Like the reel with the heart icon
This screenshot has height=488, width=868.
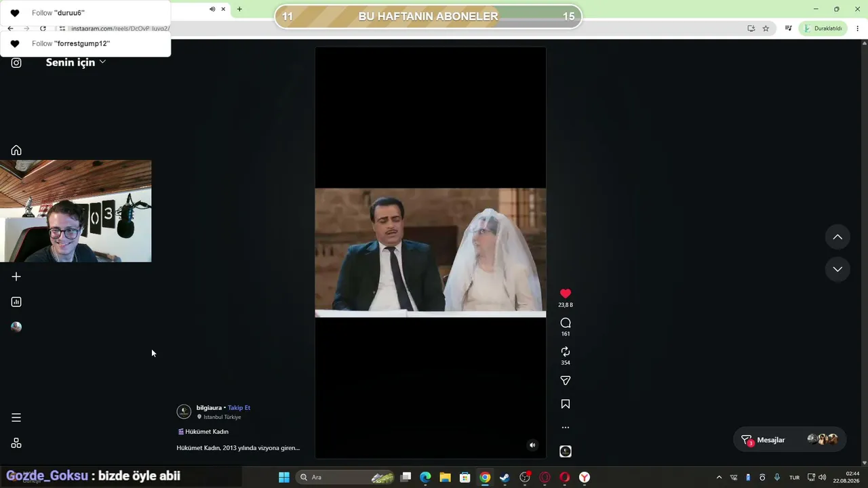pos(566,293)
